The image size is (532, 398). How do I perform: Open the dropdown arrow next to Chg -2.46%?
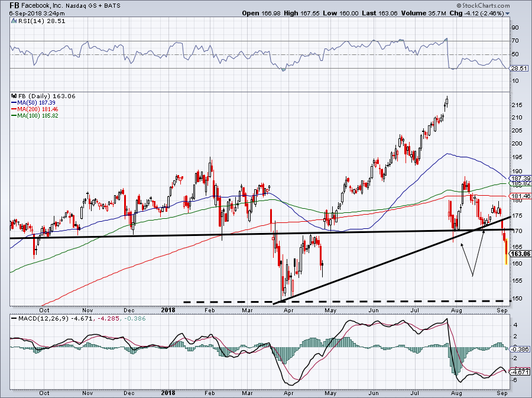(508, 14)
